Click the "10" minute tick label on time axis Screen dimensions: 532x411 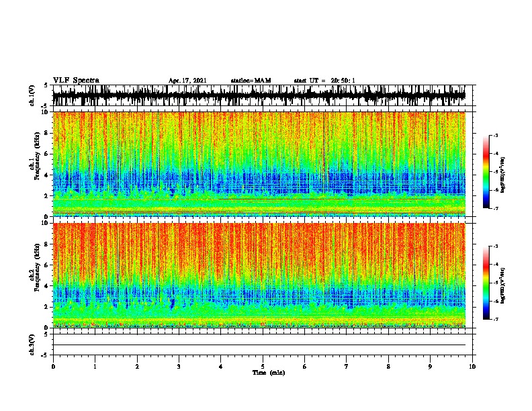point(472,367)
